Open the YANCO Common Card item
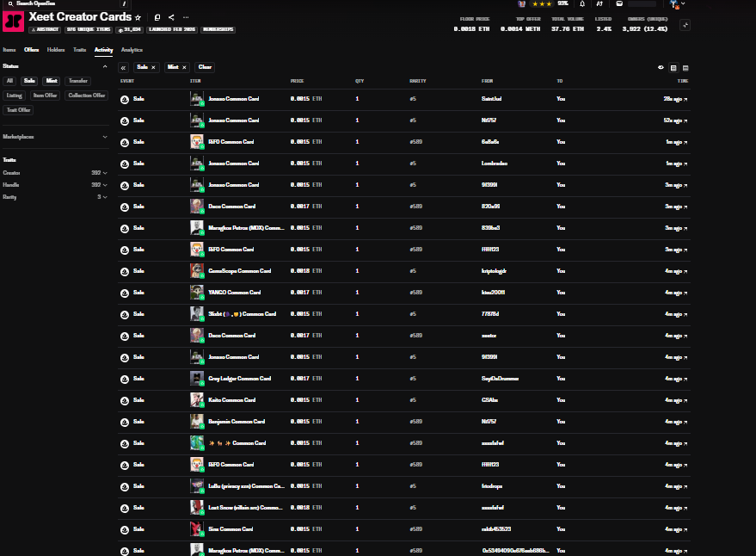 coord(234,293)
